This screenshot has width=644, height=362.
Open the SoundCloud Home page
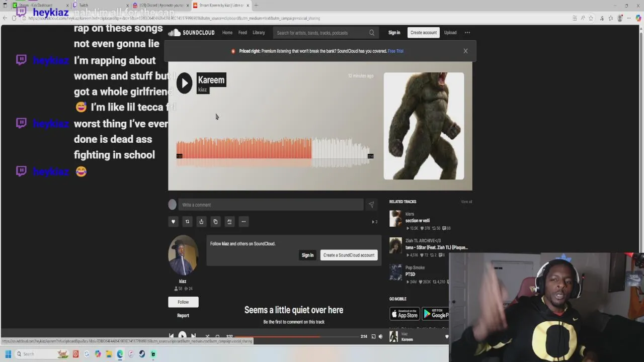point(227,33)
